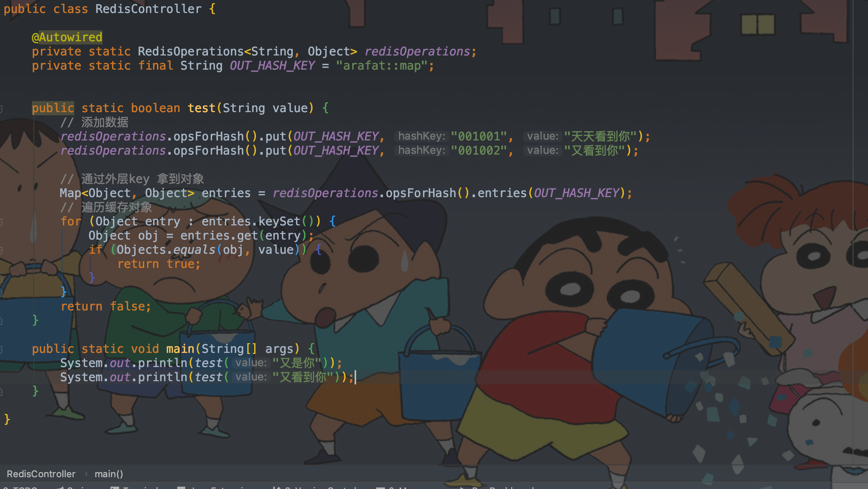The height and width of the screenshot is (489, 868).
Task: Click the value: inlay hint before "天天看到你"
Action: [x=542, y=136]
